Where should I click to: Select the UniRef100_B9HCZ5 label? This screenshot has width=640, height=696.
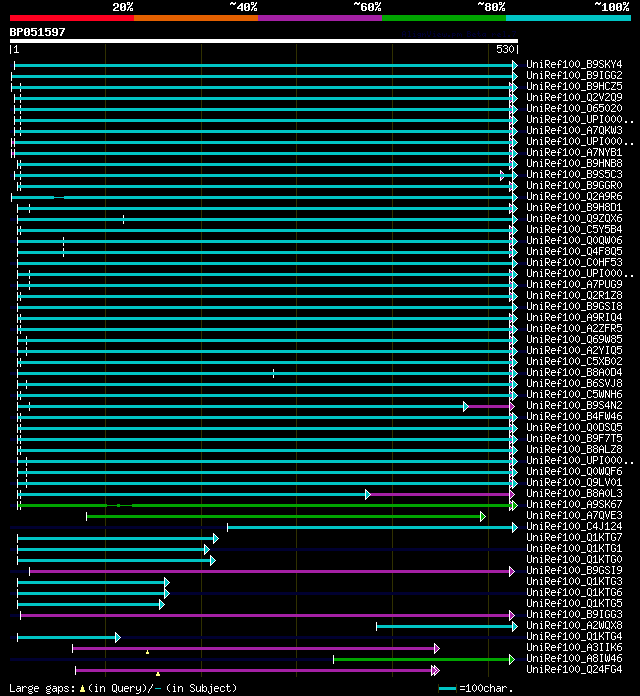coord(574,87)
